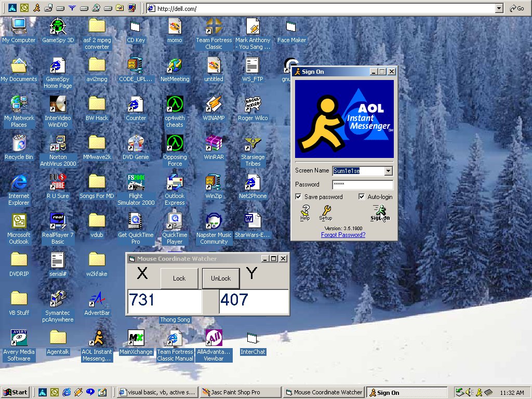Switch to Mouse Coordinate Watcher taskbar item
532x399 pixels.
[x=323, y=392]
